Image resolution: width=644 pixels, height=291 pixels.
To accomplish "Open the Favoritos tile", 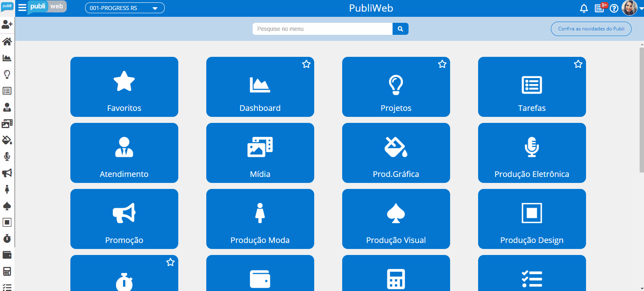I will point(124,87).
